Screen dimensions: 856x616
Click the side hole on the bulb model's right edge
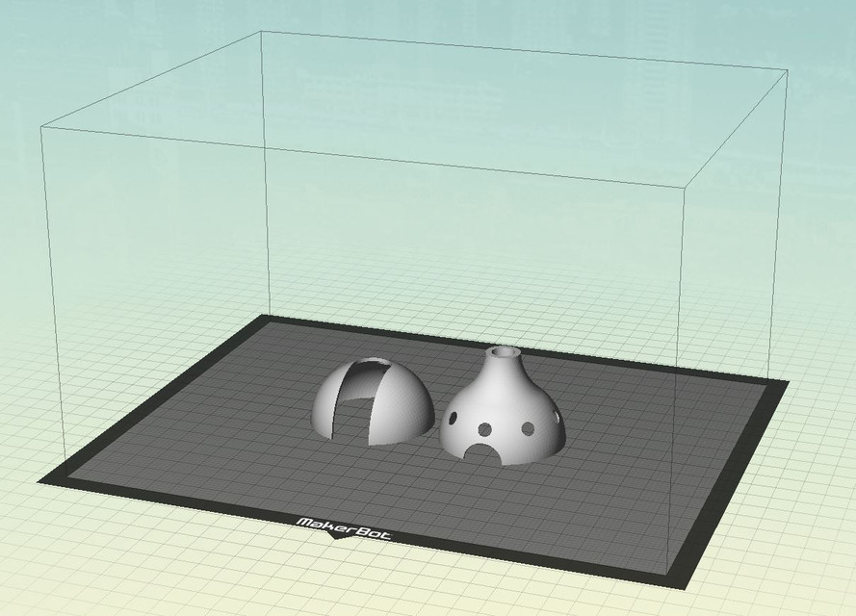(x=557, y=417)
